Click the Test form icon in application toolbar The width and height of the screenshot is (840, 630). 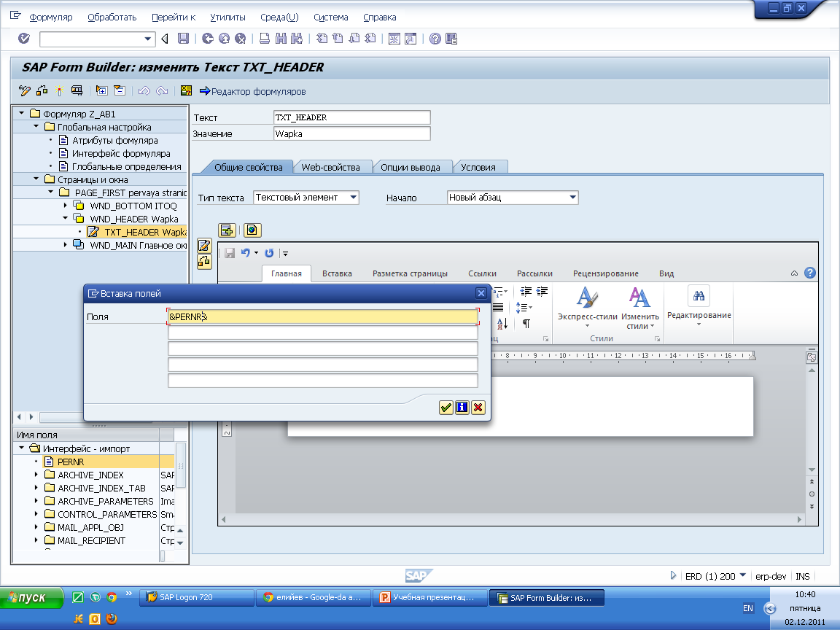[77, 90]
